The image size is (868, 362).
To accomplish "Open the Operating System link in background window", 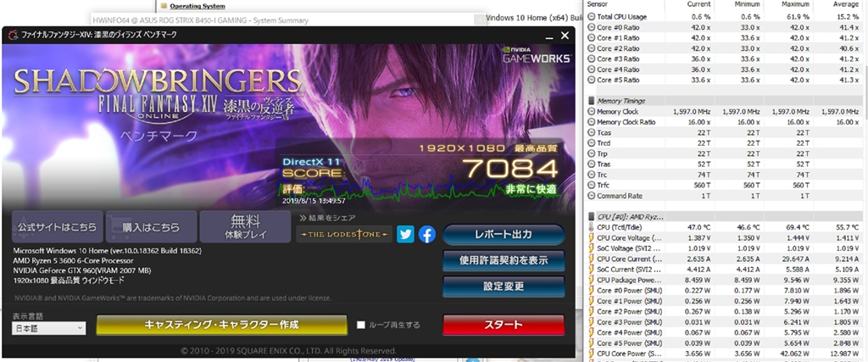I will (197, 6).
